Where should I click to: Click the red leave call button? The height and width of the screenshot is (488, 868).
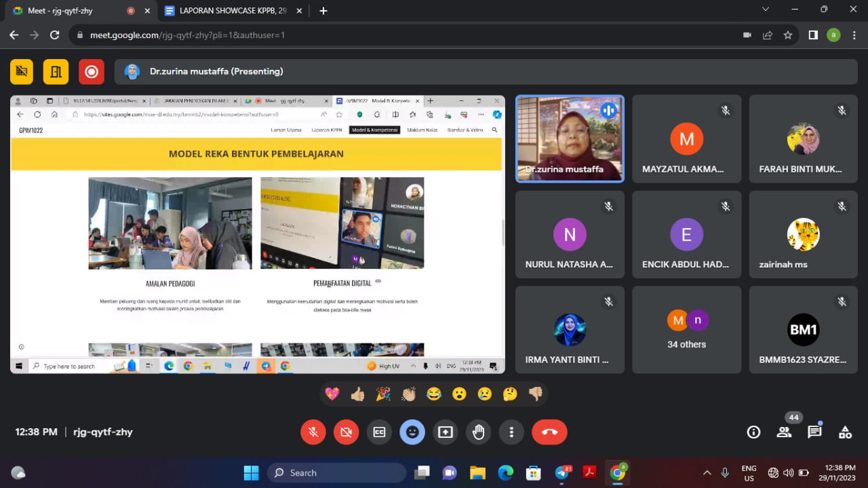coord(549,432)
